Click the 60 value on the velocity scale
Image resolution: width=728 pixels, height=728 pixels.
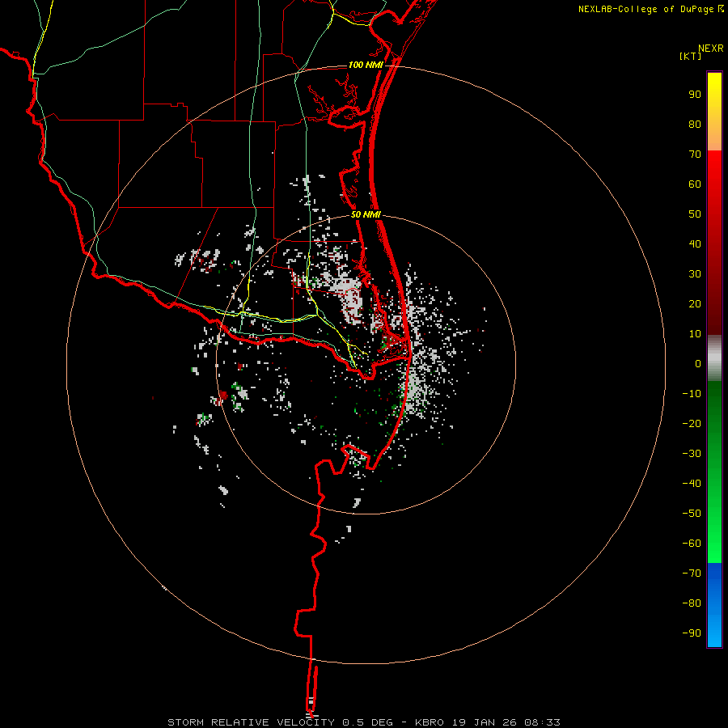(695, 184)
